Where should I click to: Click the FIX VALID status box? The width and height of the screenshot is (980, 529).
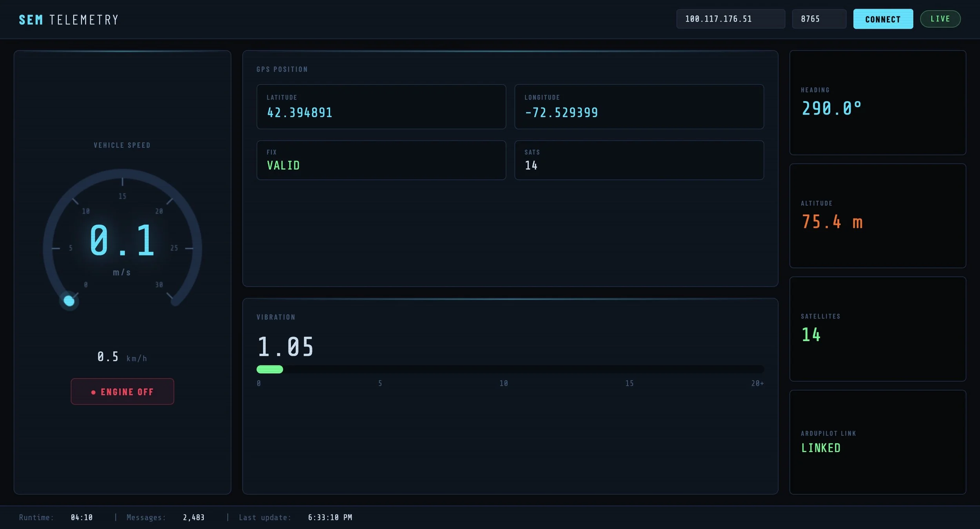[x=381, y=160]
